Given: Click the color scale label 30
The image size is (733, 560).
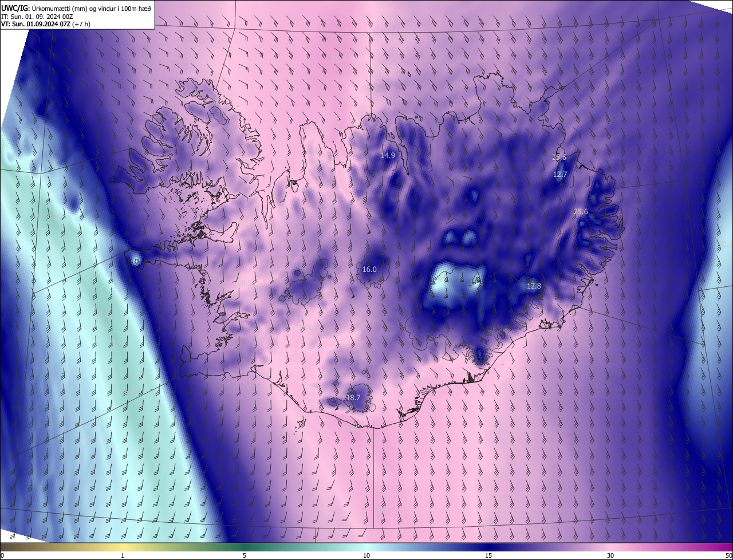Looking at the screenshot, I should 610,556.
